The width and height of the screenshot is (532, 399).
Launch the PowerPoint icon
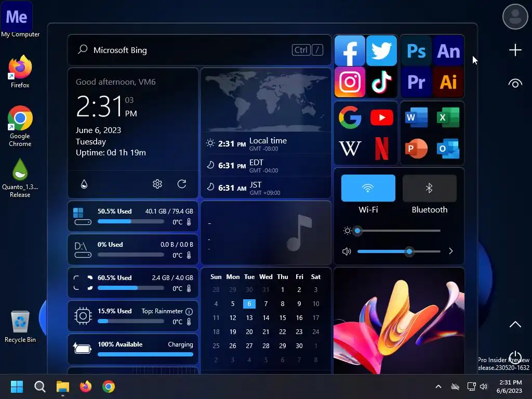(x=416, y=148)
